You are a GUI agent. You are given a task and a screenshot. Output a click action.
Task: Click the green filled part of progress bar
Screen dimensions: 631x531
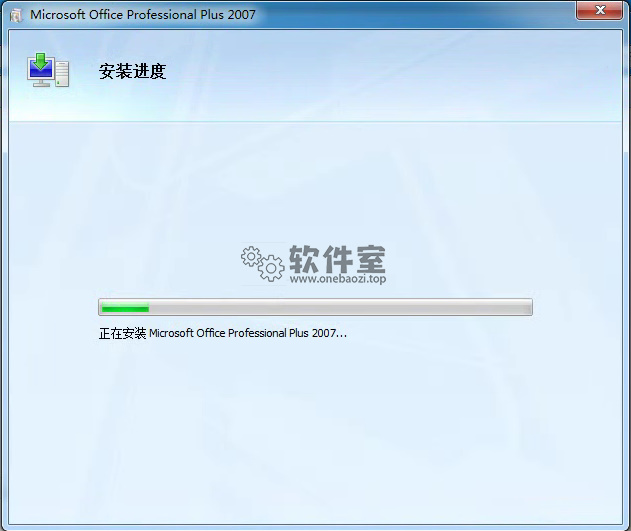[x=124, y=308]
